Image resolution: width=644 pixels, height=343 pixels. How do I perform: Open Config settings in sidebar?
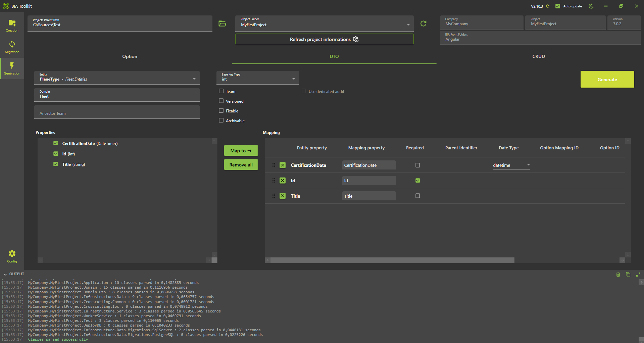coord(12,256)
